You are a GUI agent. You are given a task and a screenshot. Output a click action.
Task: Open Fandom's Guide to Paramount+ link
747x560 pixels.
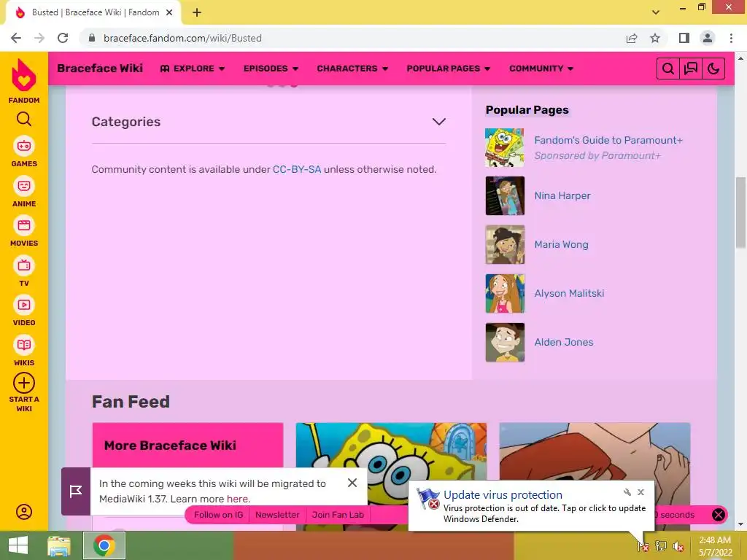[608, 140]
